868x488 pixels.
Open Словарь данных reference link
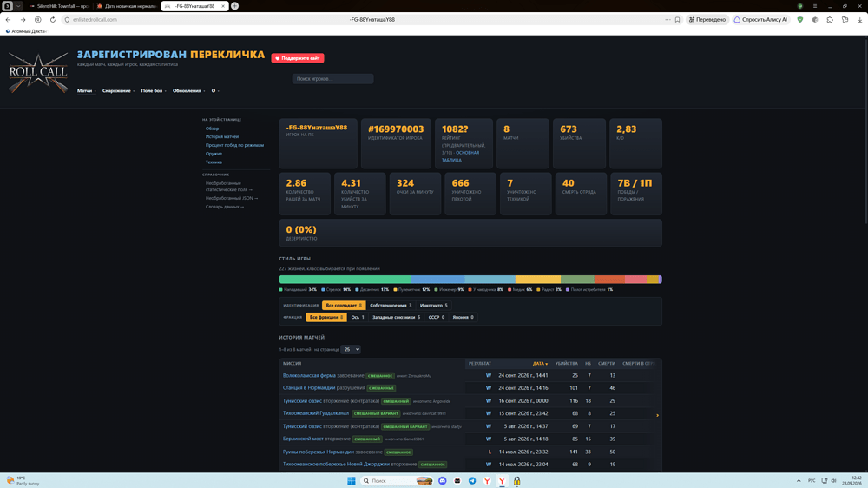point(225,207)
